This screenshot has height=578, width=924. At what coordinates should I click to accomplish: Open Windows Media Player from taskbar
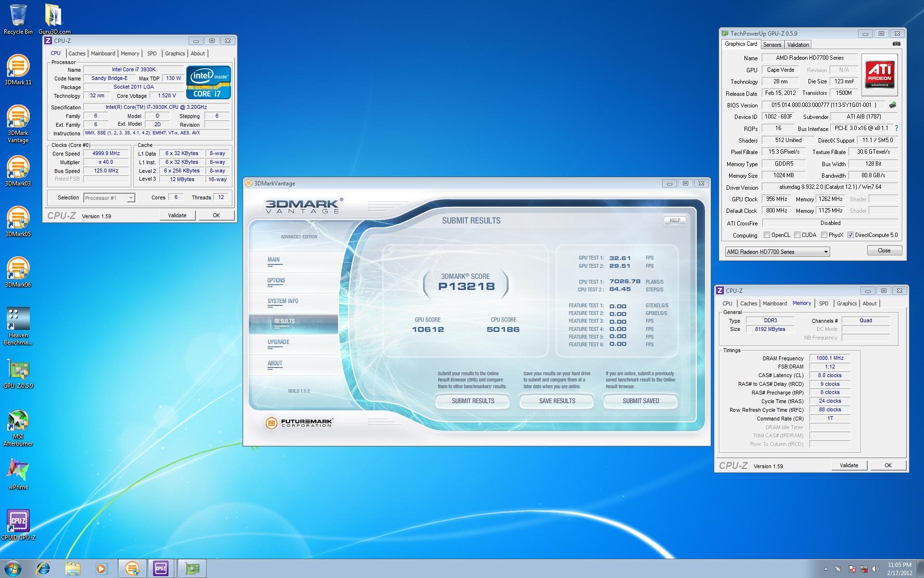coord(102,569)
